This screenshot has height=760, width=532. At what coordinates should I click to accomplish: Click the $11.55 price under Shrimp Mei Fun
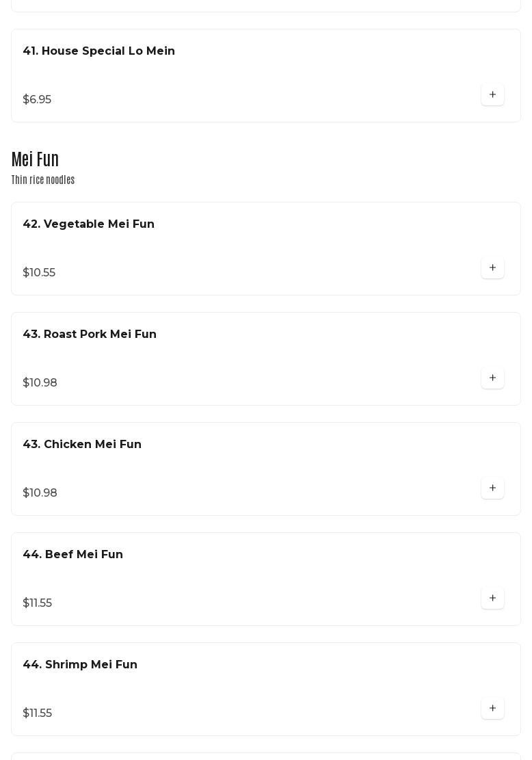tap(37, 713)
